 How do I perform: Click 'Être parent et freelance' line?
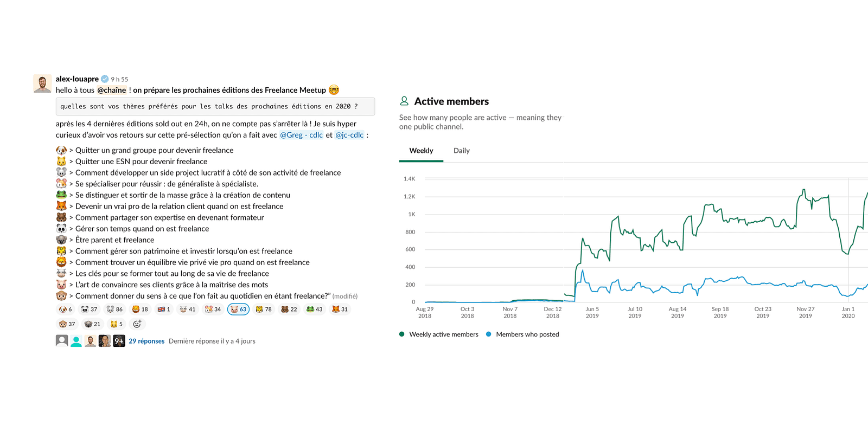click(114, 240)
